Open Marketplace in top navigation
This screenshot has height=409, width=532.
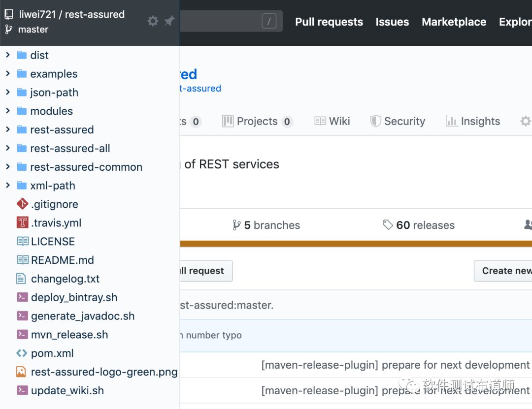(454, 22)
